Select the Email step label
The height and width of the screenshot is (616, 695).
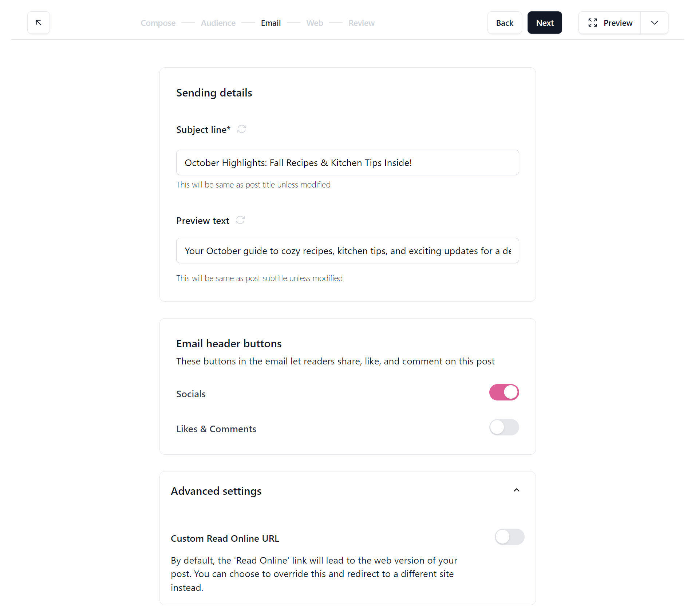pos(271,23)
